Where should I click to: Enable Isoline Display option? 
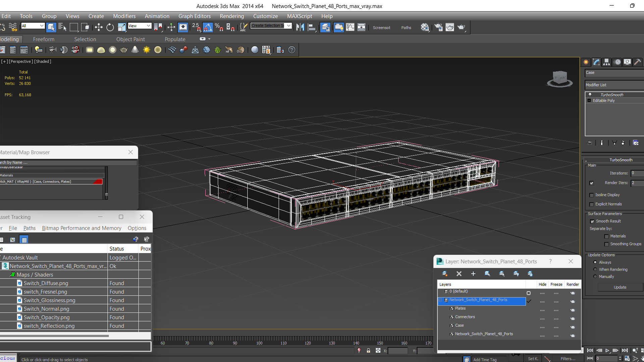click(x=591, y=194)
